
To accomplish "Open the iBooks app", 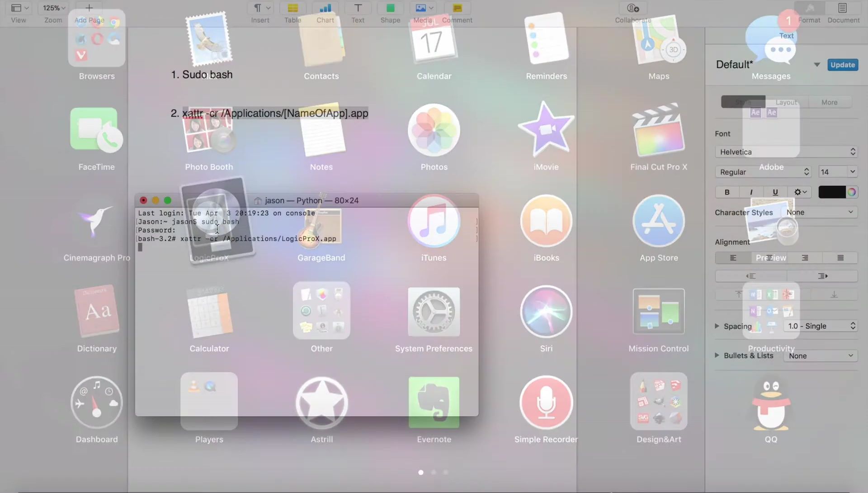I will click(546, 221).
